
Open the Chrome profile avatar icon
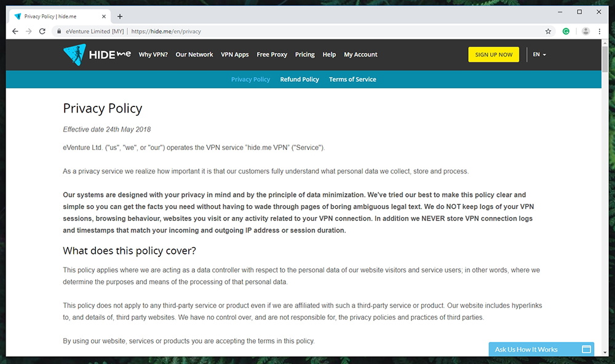[585, 31]
